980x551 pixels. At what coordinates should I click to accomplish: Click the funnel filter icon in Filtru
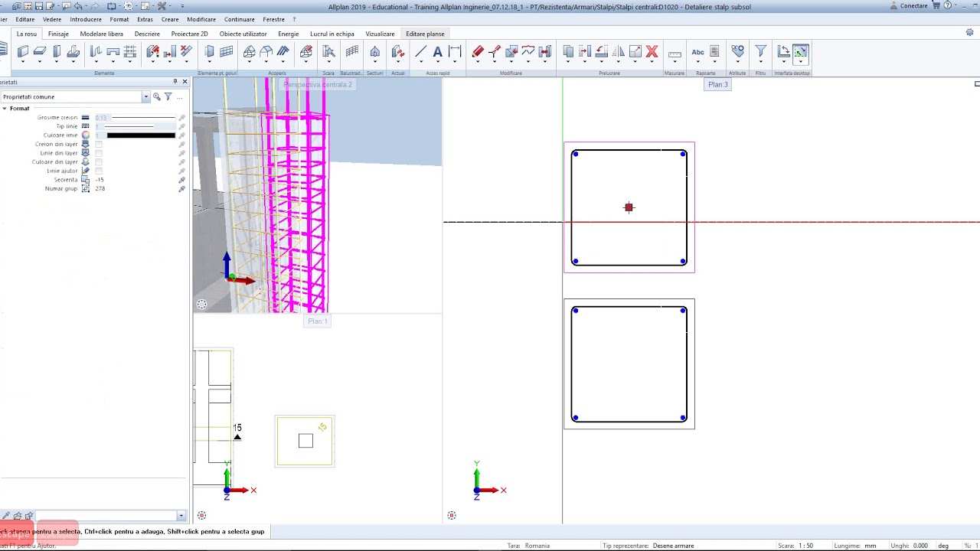pyautogui.click(x=760, y=51)
